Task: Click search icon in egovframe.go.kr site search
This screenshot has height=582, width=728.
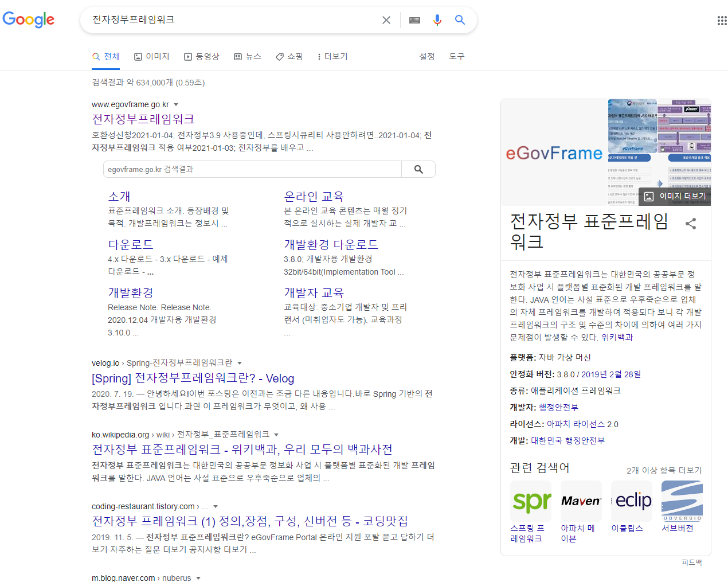Action: pos(418,169)
